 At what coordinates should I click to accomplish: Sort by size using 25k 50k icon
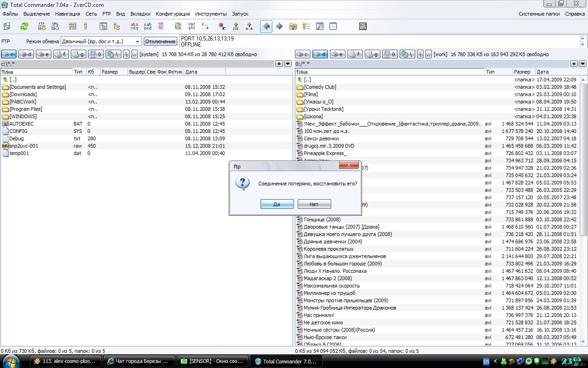(178, 26)
